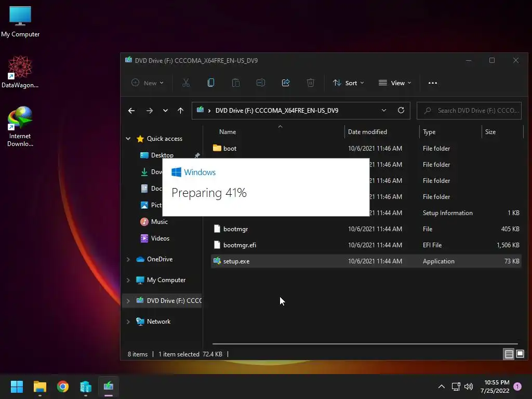Expand My Computer in navigation pane
This screenshot has width=532, height=399.
coord(128,280)
